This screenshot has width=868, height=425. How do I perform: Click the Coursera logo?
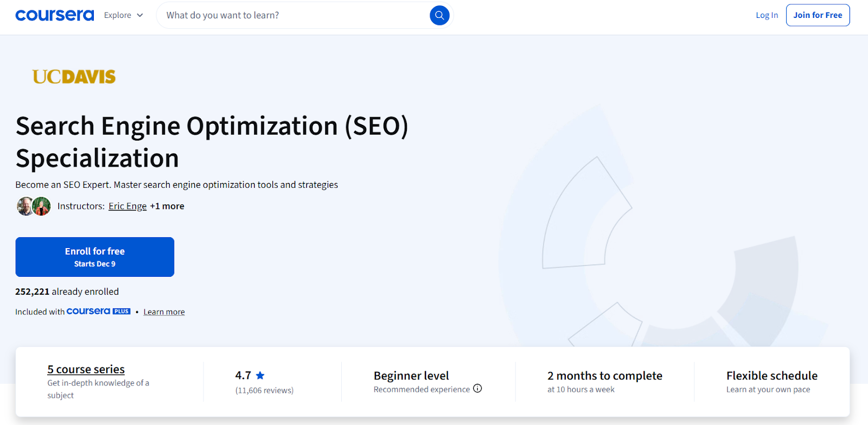[x=55, y=15]
